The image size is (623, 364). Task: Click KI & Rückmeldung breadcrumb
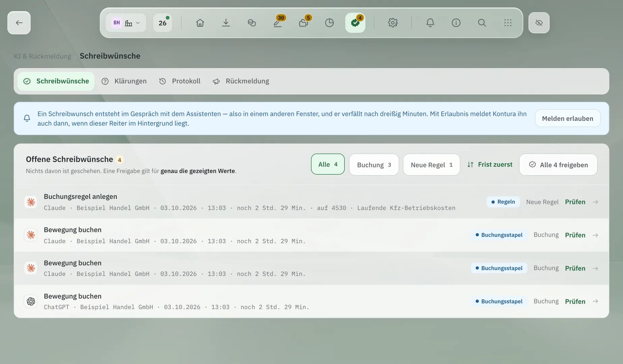click(x=42, y=56)
